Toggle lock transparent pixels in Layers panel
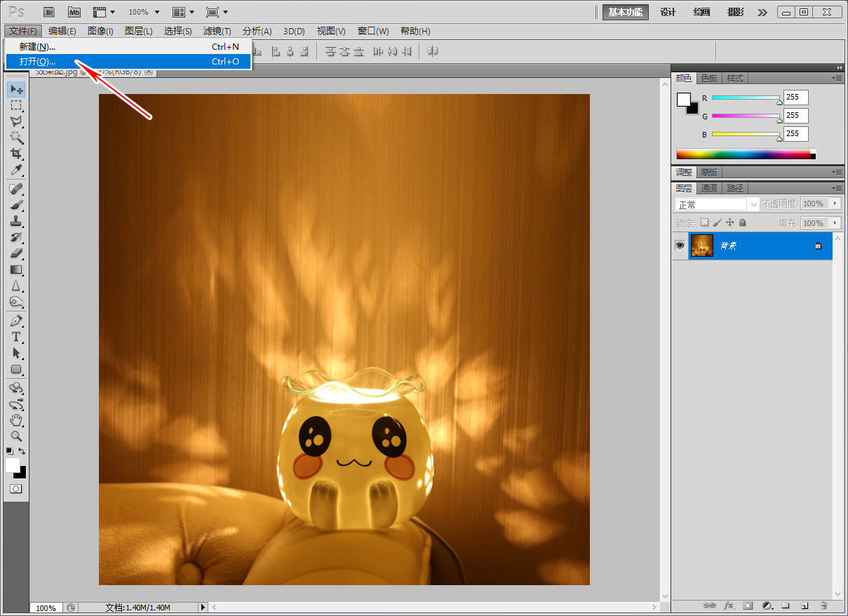Screen dimensions: 848x616 (705, 222)
